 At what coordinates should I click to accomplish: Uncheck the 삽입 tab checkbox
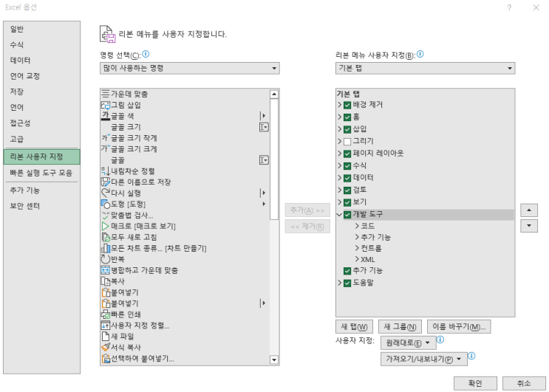pos(347,129)
